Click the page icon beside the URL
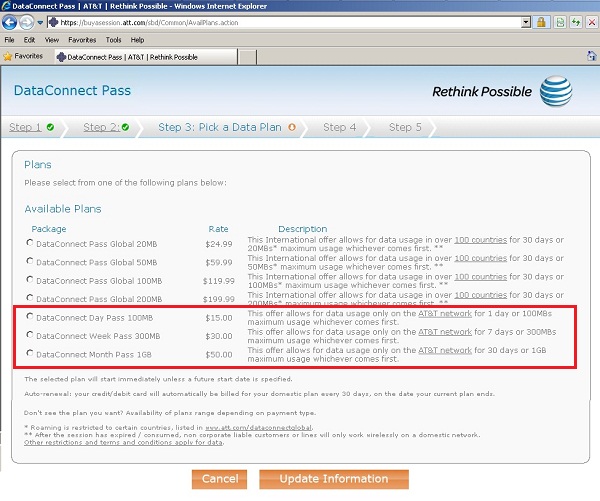 (x=54, y=23)
